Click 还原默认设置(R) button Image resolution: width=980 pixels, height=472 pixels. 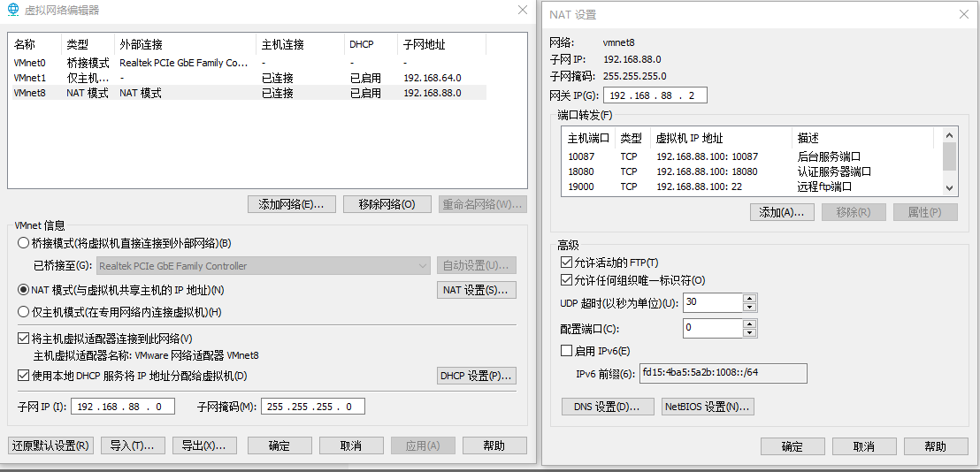click(51, 445)
